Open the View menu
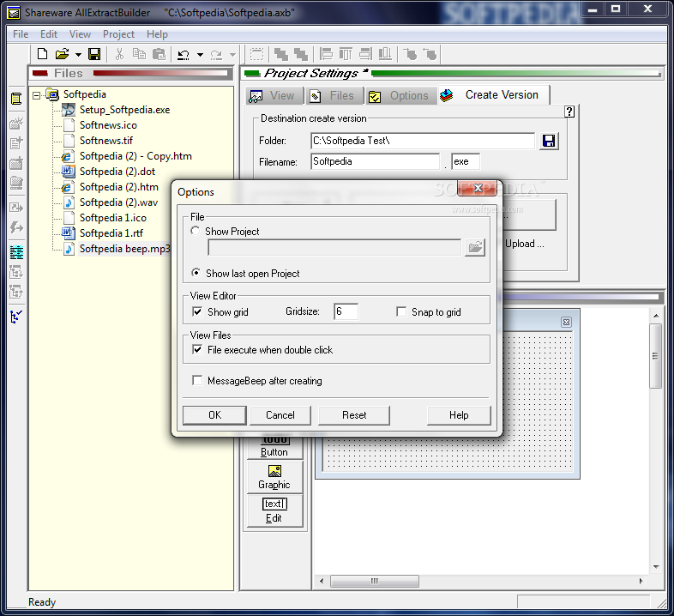 [x=80, y=34]
